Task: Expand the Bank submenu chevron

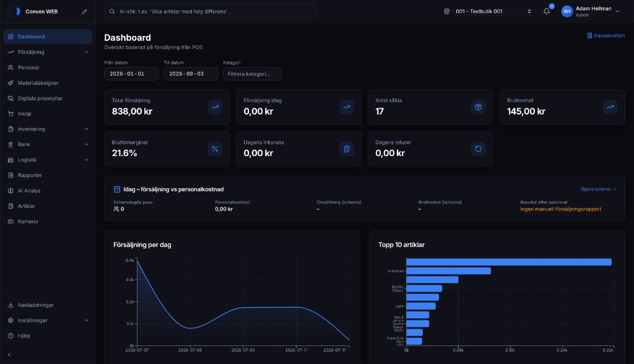Action: (87, 144)
